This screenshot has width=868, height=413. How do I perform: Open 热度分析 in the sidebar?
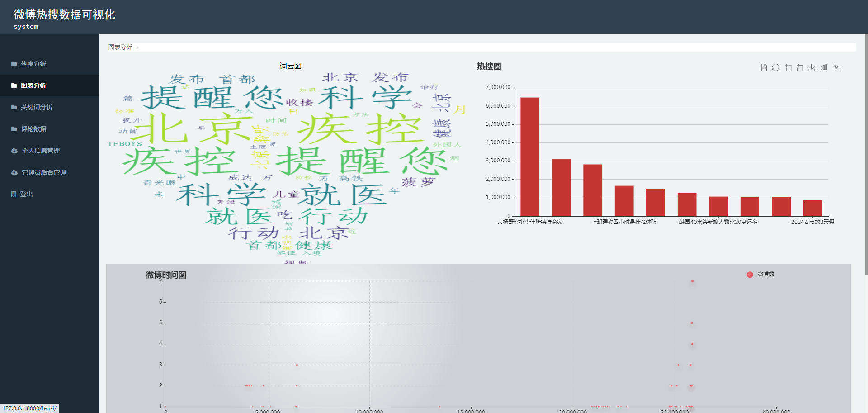coord(50,64)
